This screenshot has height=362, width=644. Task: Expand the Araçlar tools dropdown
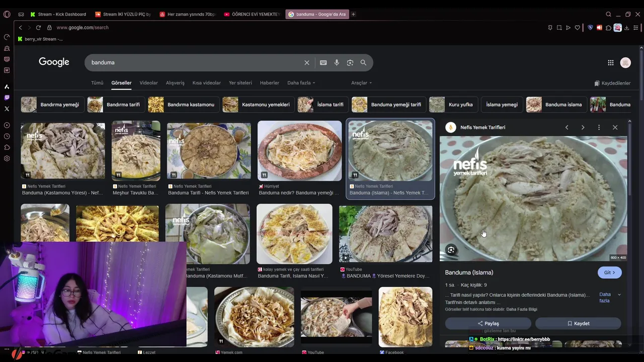[361, 83]
